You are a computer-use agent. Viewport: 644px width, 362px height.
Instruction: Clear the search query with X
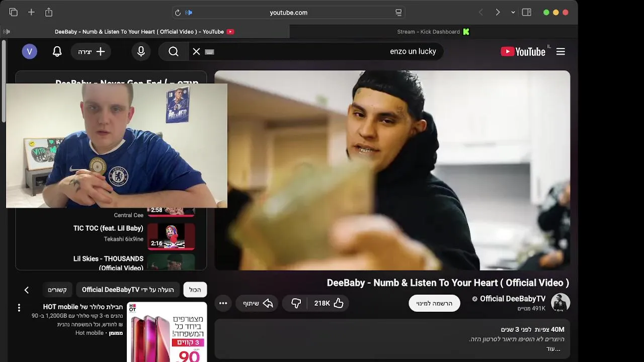197,51
